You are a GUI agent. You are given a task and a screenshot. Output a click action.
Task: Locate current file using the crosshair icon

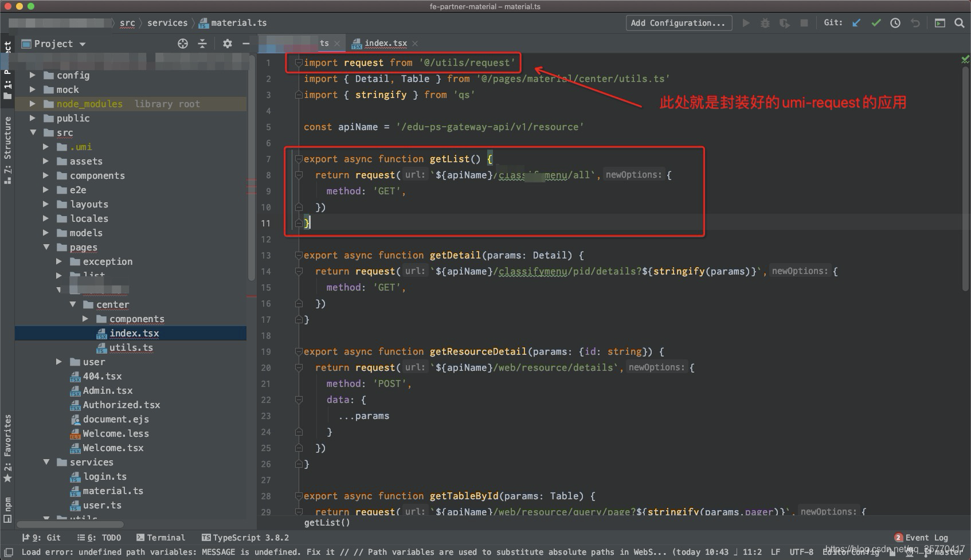click(182, 44)
